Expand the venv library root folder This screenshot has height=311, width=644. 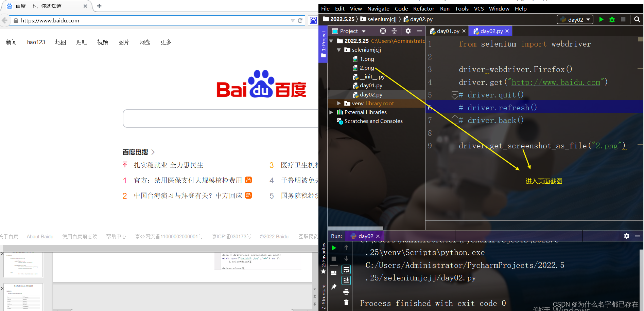(339, 103)
